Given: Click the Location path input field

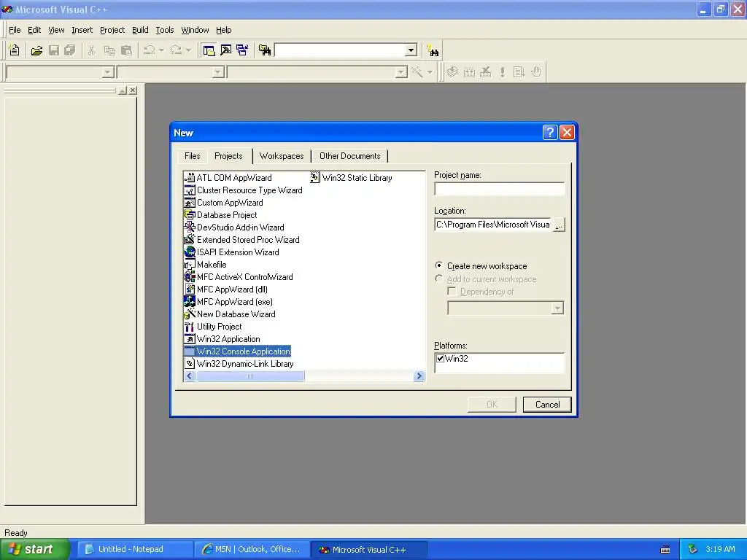Looking at the screenshot, I should pyautogui.click(x=493, y=225).
